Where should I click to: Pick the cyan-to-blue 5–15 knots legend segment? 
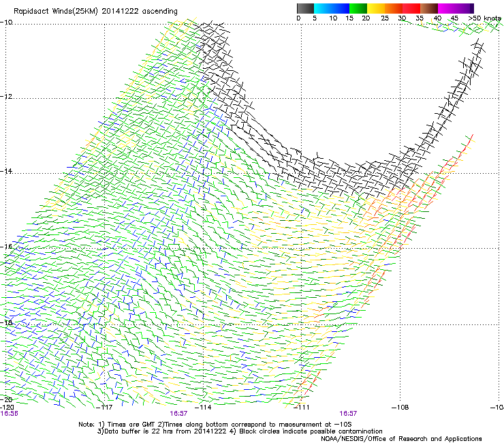point(332,8)
